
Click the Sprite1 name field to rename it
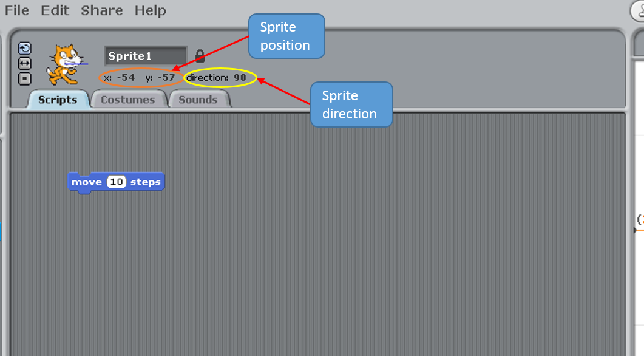point(144,55)
